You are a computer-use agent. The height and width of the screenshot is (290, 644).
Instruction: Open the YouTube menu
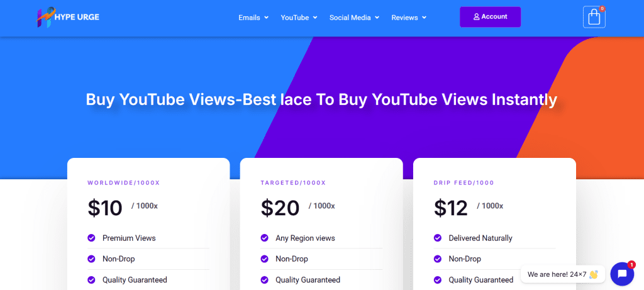[x=299, y=18]
